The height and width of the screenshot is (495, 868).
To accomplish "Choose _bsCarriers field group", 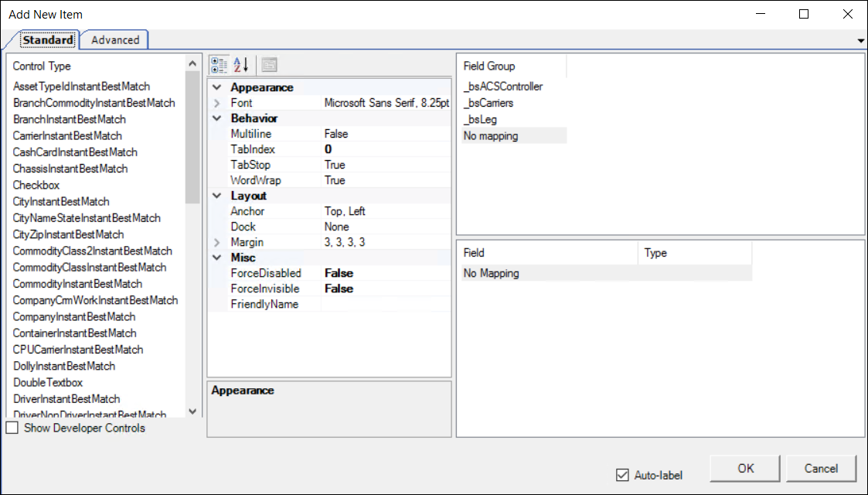I will tap(488, 103).
